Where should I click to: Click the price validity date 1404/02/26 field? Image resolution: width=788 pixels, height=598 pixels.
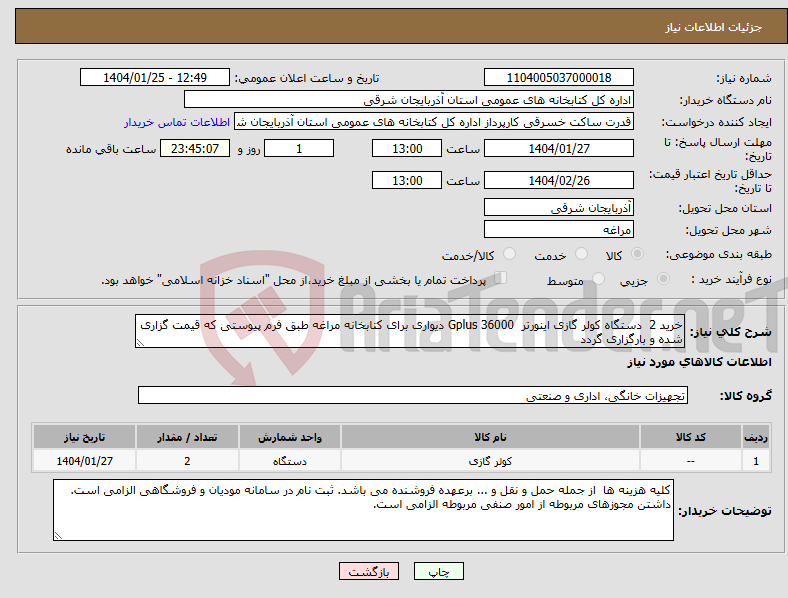coord(558,180)
